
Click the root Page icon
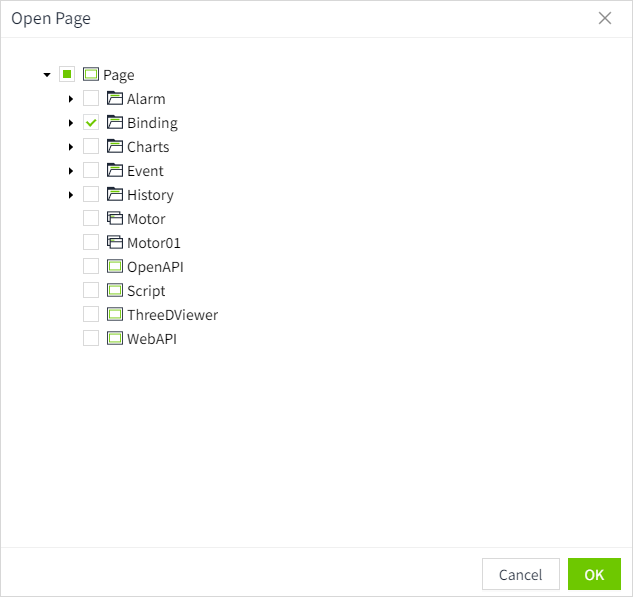tap(90, 75)
